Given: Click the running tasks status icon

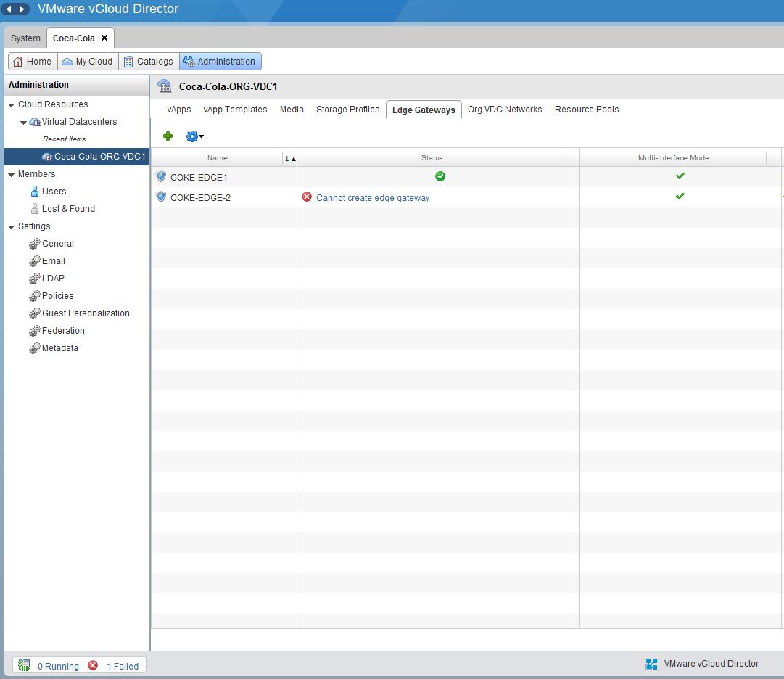Looking at the screenshot, I should [24, 665].
